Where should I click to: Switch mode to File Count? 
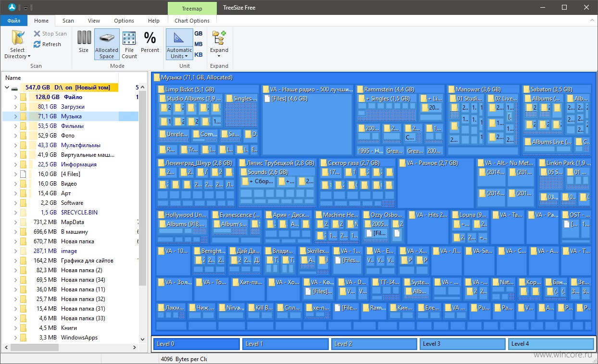[x=129, y=44]
